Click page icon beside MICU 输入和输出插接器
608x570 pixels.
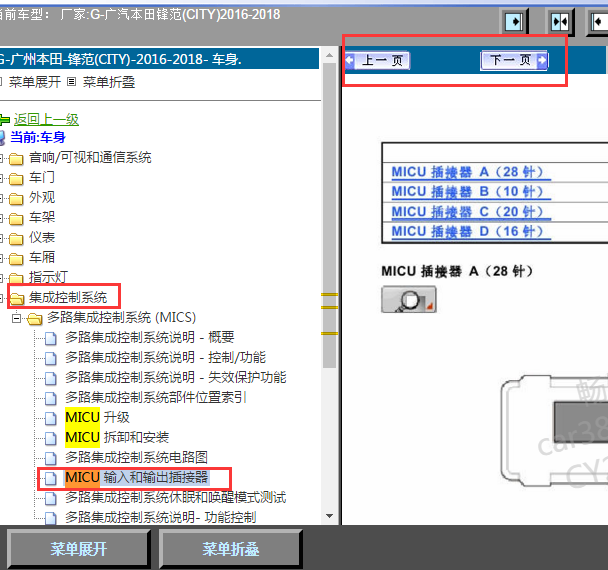coord(50,478)
